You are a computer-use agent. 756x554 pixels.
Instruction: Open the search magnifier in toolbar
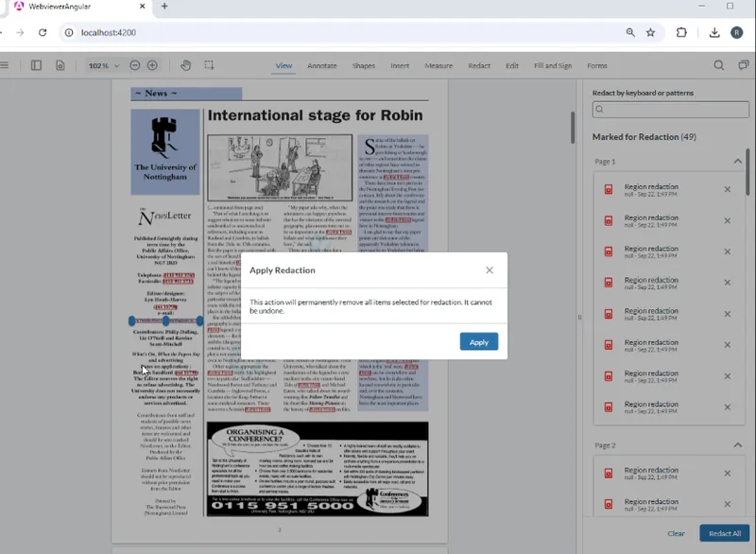click(718, 65)
